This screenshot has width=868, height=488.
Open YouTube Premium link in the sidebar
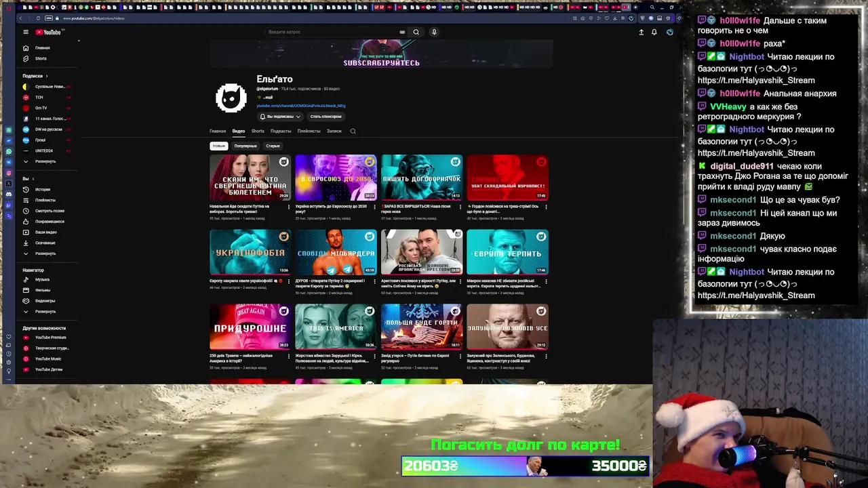click(x=50, y=338)
